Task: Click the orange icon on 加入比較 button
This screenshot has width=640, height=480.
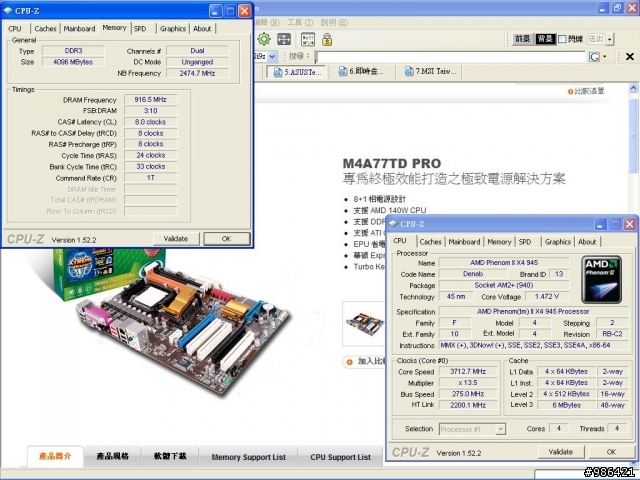Action: click(349, 362)
